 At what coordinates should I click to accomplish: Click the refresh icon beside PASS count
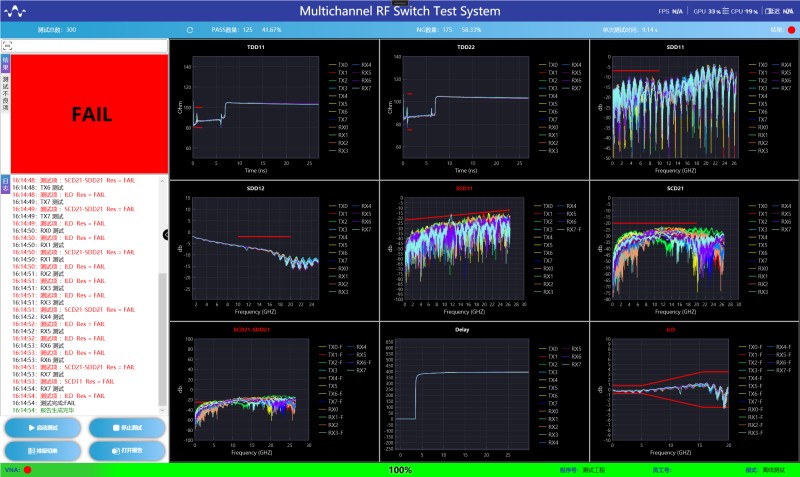pos(190,30)
